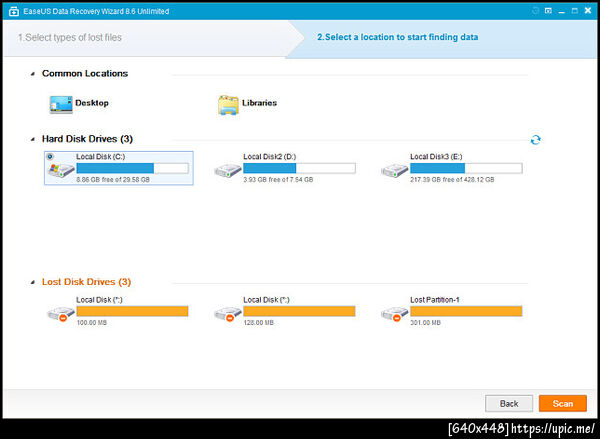Click the orange bar of Lost Partition-1
Viewport: 600px width, 439px height.
click(466, 311)
